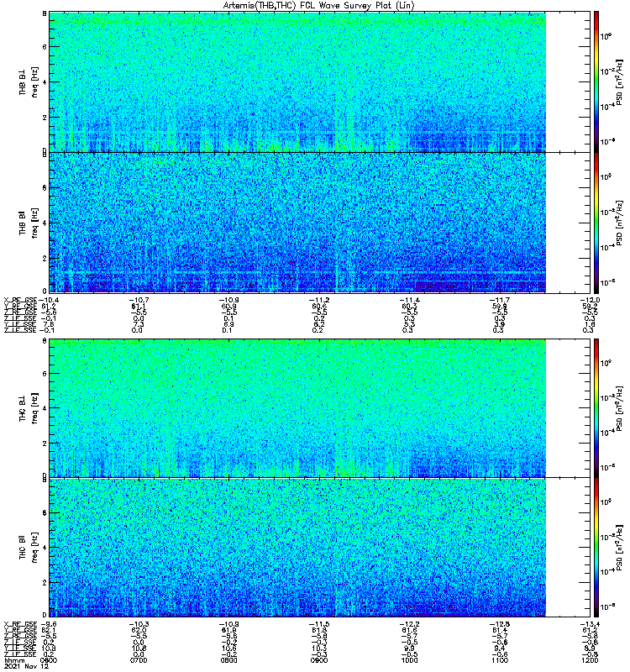Click the THC B∥ panel color bar
The image size is (630, 672).
[596, 548]
